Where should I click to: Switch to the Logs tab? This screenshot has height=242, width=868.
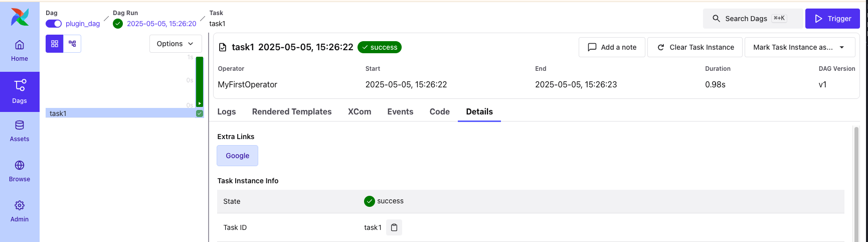[227, 111]
